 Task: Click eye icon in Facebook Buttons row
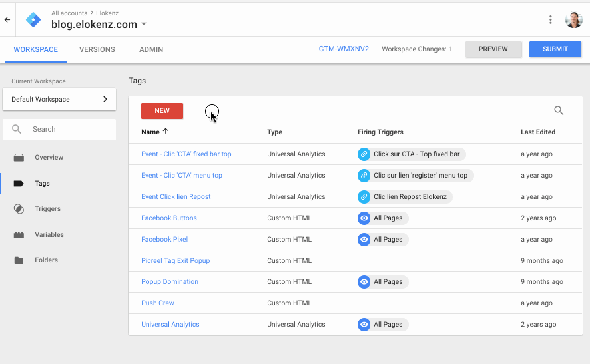(x=364, y=218)
